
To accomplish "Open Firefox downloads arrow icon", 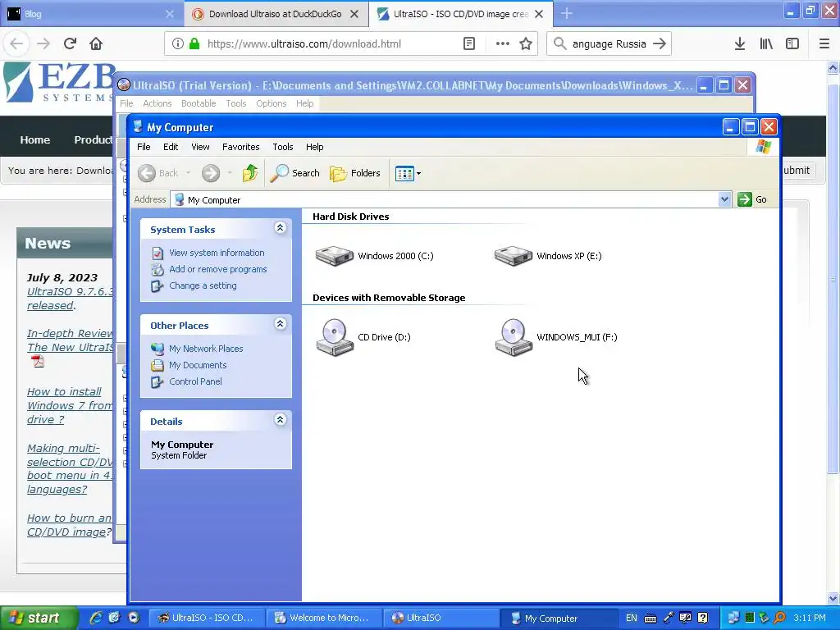I will coord(740,44).
